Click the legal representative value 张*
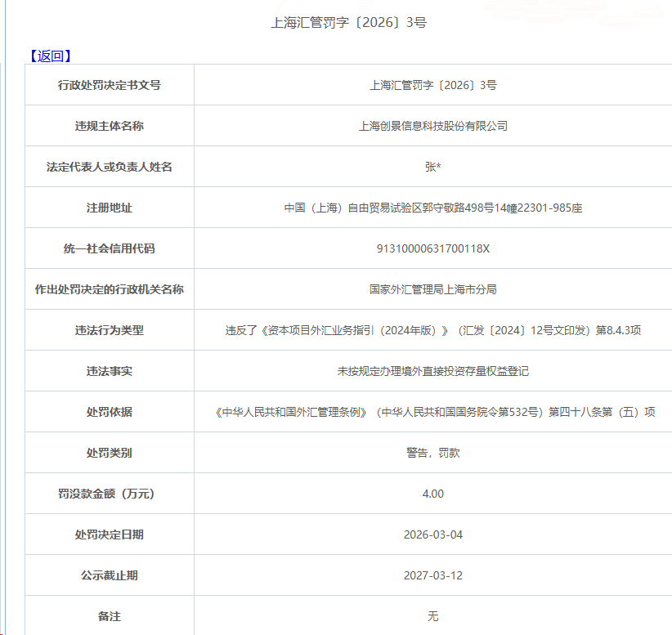Image resolution: width=672 pixels, height=635 pixels. (x=432, y=167)
